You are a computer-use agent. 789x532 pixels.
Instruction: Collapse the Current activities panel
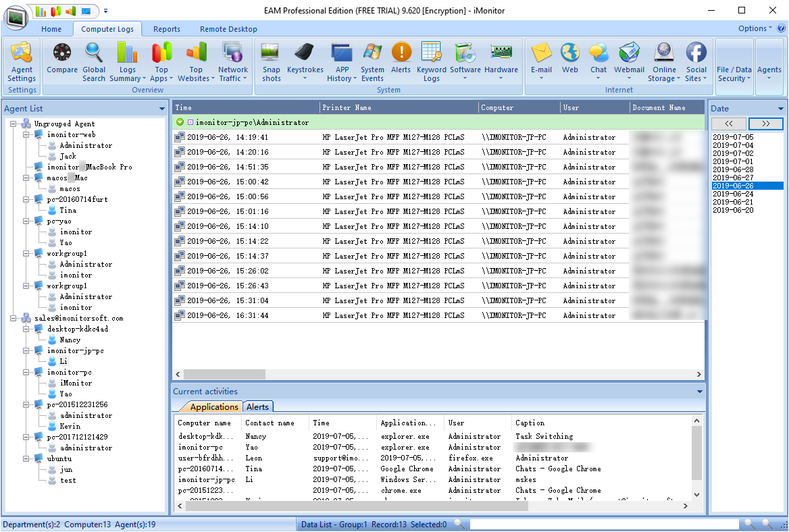click(x=699, y=391)
